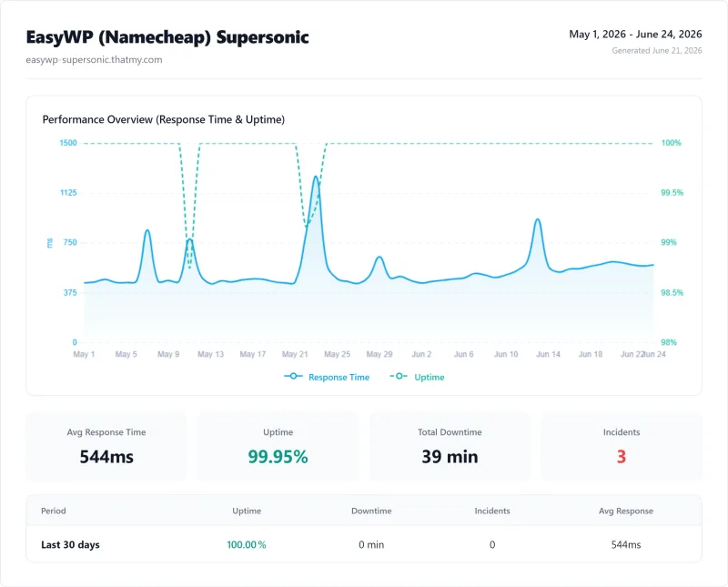Click the Period column header
Image resolution: width=728 pixels, height=587 pixels.
click(54, 511)
